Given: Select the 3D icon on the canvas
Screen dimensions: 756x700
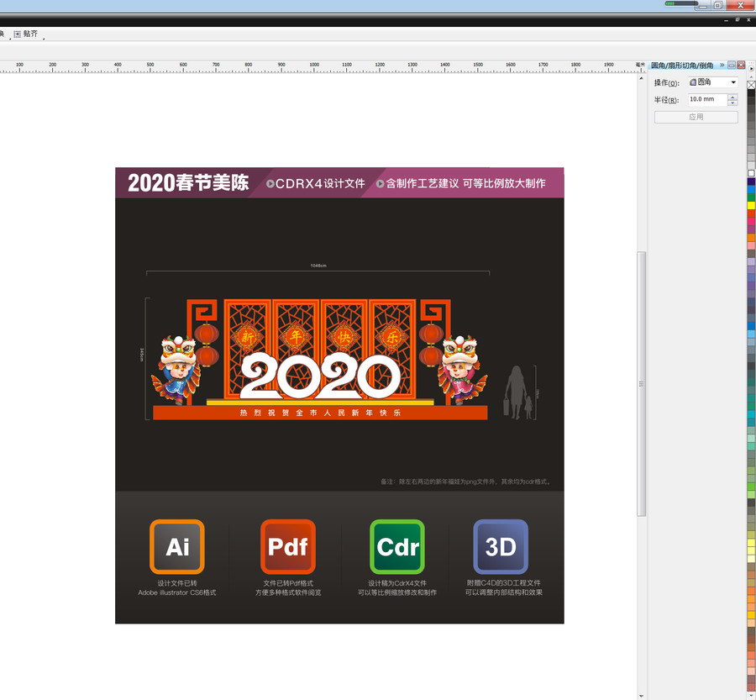Looking at the screenshot, I should coord(501,546).
